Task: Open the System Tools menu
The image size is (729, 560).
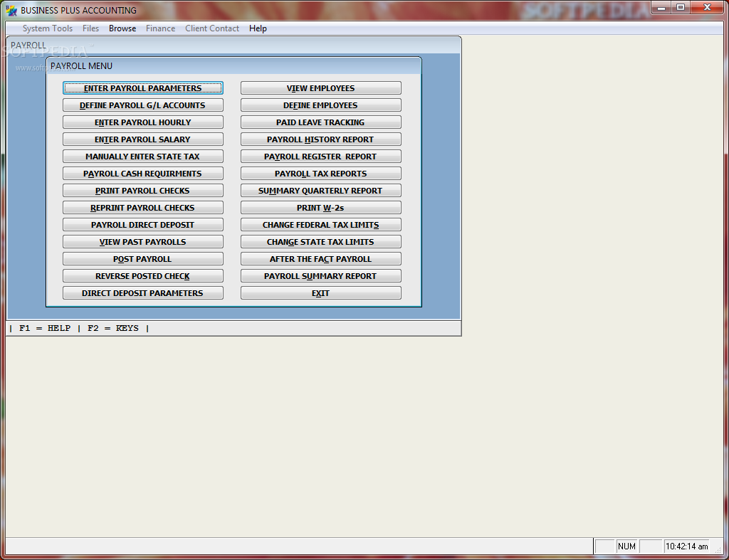Action: click(48, 28)
